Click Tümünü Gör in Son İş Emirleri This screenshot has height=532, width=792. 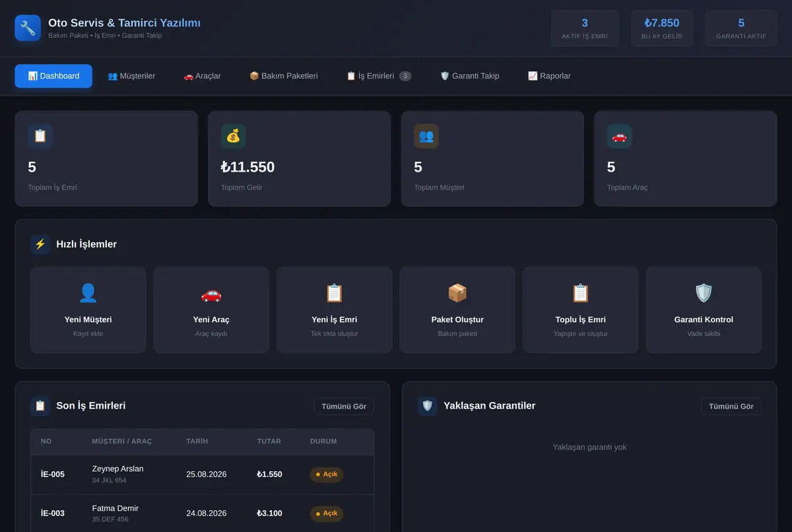click(x=344, y=407)
